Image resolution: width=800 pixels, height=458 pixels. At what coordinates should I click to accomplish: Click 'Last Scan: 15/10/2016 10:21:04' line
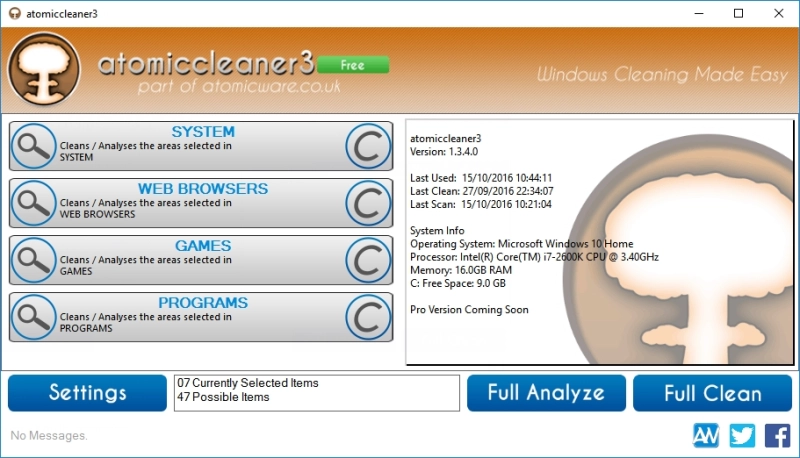[481, 205]
